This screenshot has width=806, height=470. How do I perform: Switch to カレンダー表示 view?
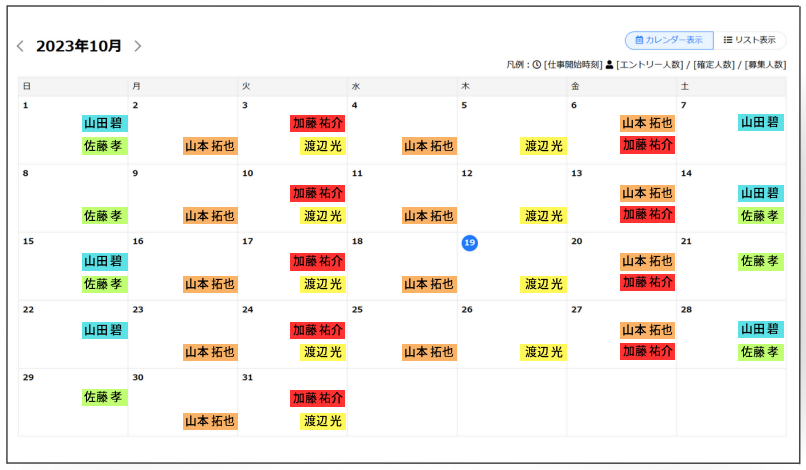(669, 40)
